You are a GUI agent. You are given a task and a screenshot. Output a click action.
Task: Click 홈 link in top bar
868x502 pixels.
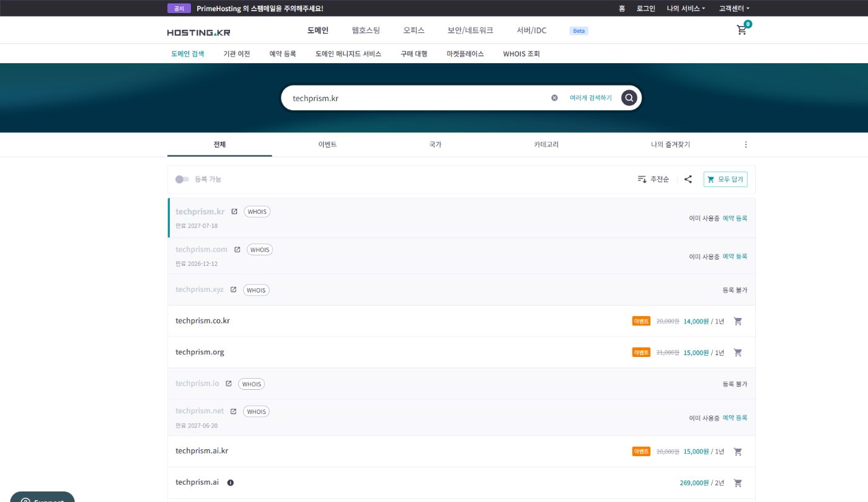point(622,8)
